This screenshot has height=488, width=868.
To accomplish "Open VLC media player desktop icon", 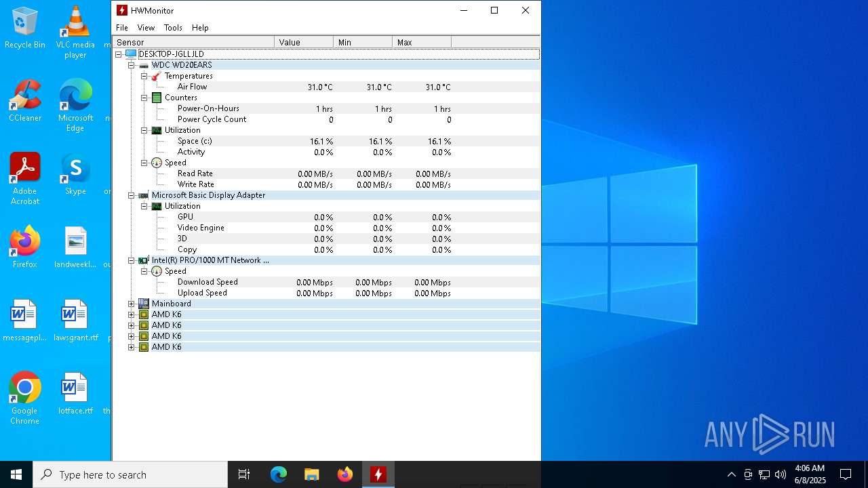I will (75, 32).
